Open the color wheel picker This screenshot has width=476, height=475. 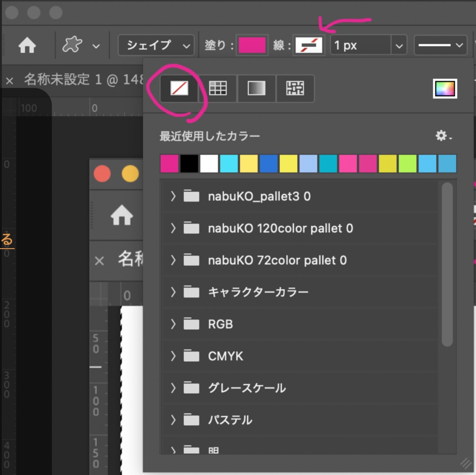click(445, 87)
